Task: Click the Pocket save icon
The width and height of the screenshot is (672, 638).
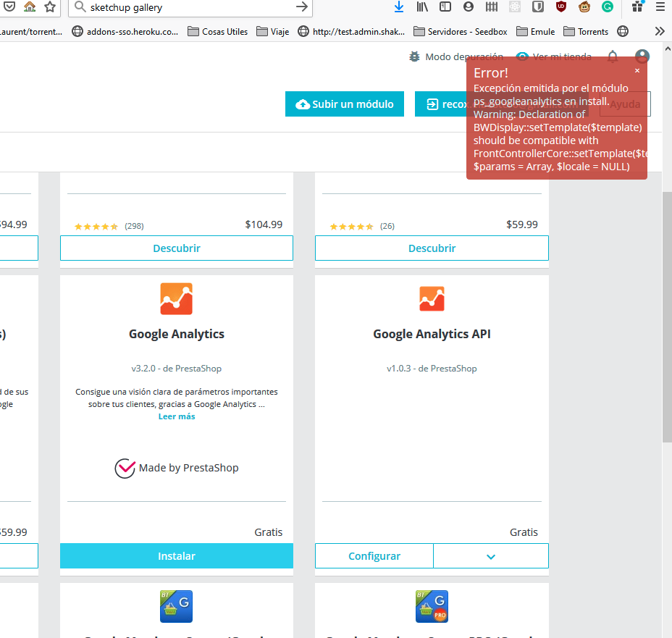Action: pos(9,7)
